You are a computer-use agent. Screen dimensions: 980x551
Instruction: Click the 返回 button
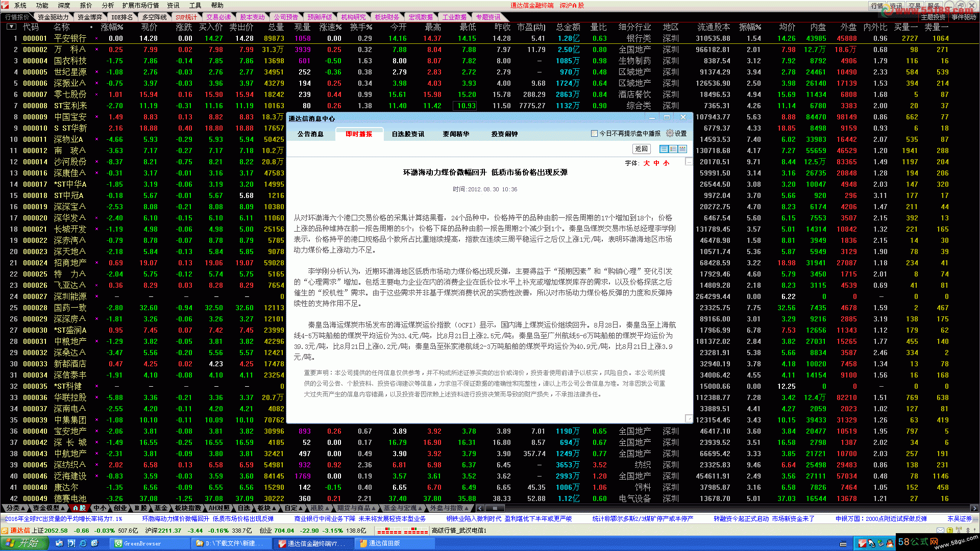click(x=641, y=149)
